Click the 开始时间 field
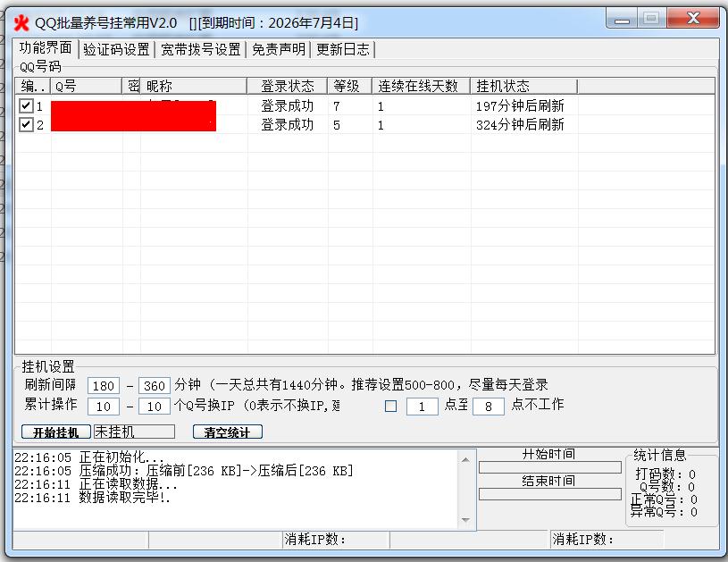This screenshot has height=562, width=728. [549, 467]
